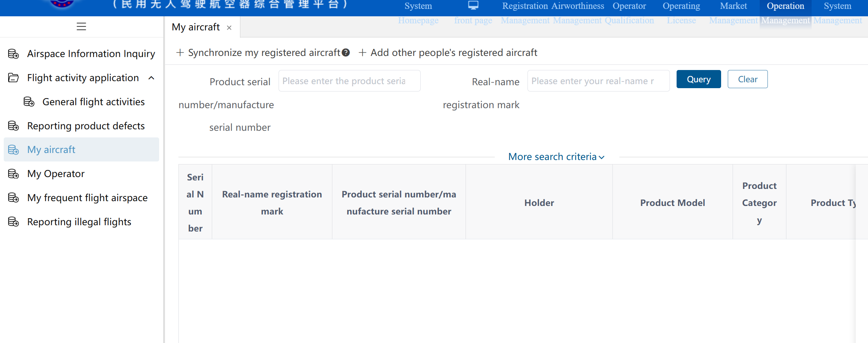This screenshot has height=343, width=868.
Task: Click Add other people's registered aircraft
Action: [x=448, y=53]
